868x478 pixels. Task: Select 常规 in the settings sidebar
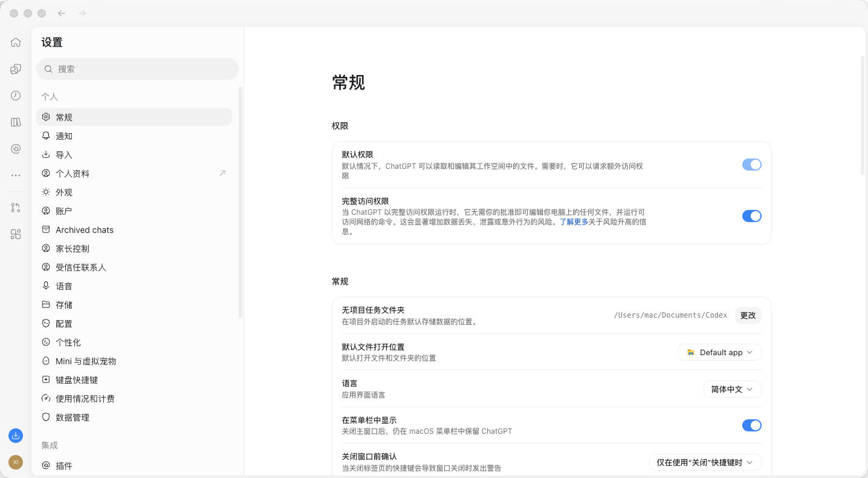click(134, 117)
